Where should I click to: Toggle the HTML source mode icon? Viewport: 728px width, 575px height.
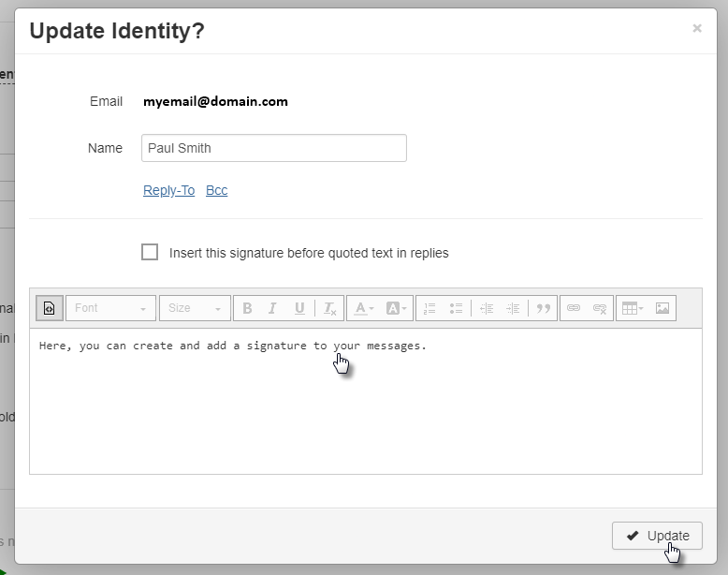click(x=50, y=308)
